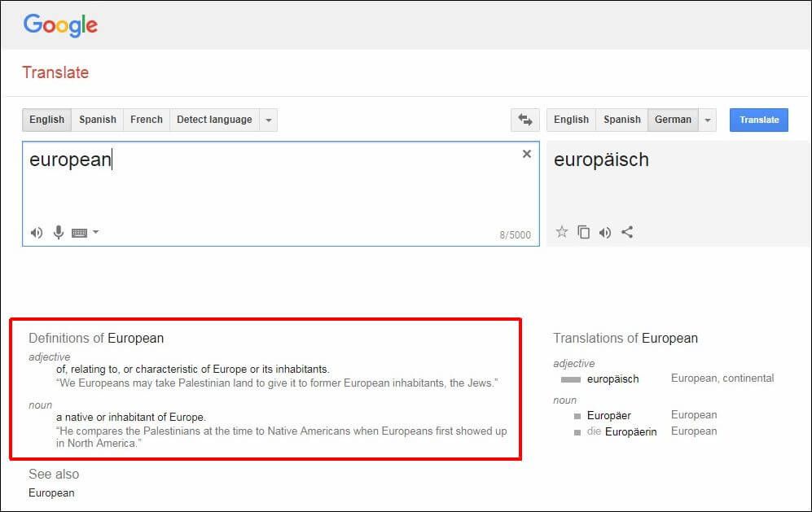Image resolution: width=812 pixels, height=512 pixels.
Task: Select English as target language
Action: (571, 120)
